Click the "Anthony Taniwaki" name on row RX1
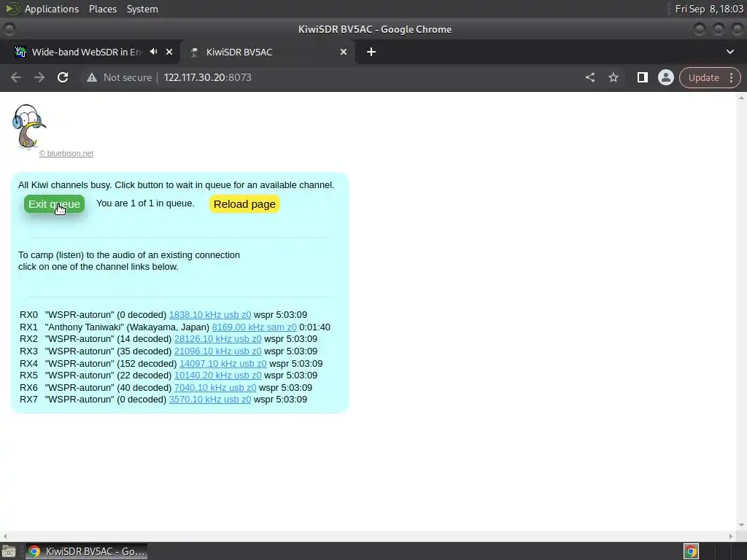This screenshot has width=747, height=560. (x=85, y=327)
